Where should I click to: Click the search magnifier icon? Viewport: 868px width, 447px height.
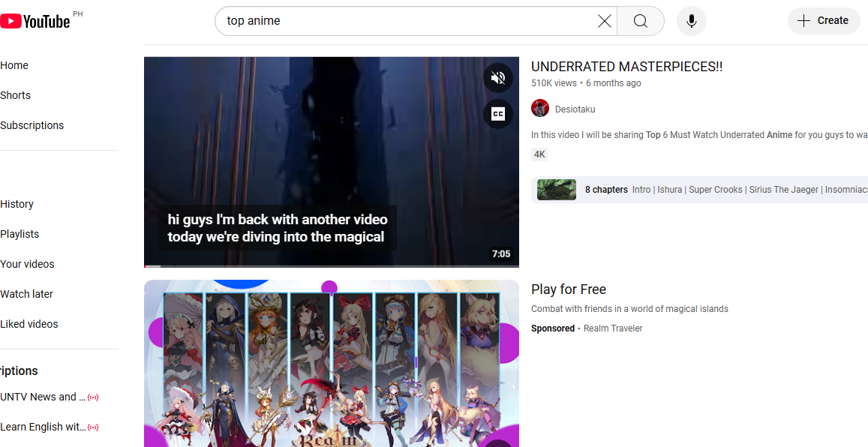coord(639,21)
